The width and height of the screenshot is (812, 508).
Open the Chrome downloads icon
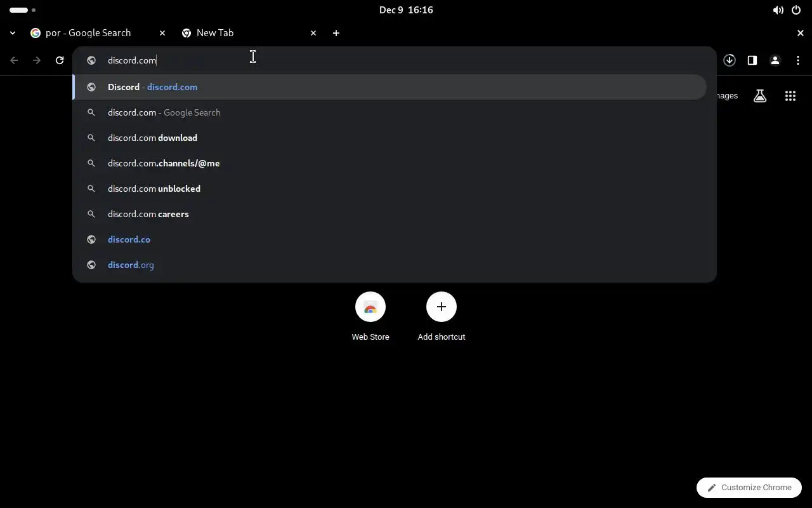[x=730, y=60]
